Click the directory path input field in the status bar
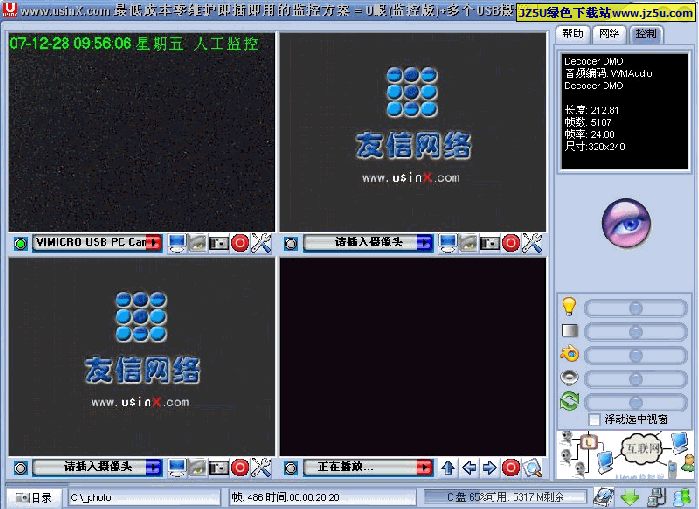 [144, 497]
